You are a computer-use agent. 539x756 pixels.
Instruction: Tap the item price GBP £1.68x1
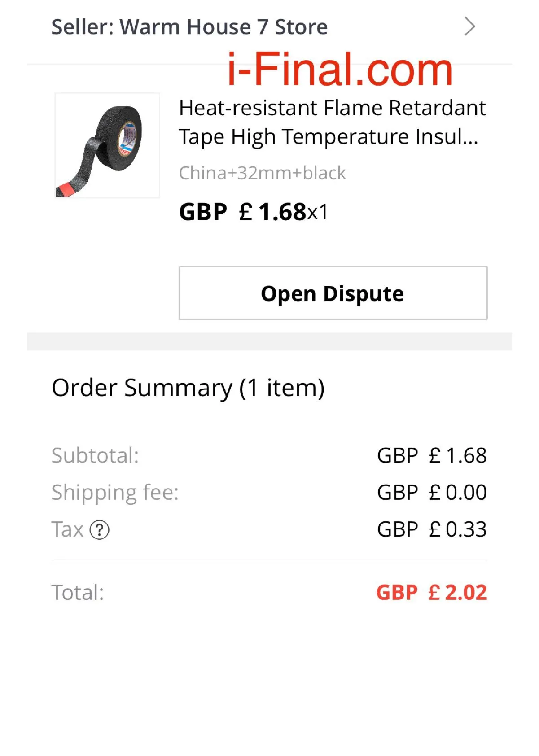(x=254, y=212)
